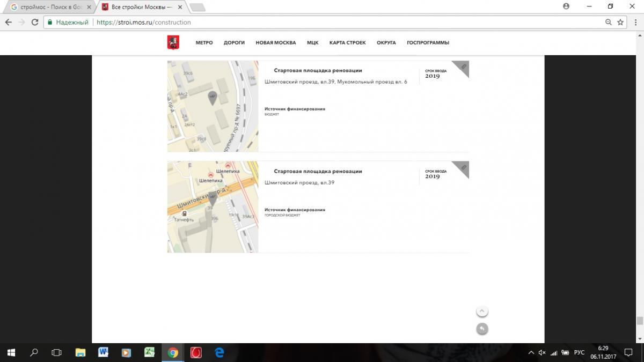The height and width of the screenshot is (362, 644).
Task: Click the scroll-to-top round arrow button
Action: coord(482,312)
